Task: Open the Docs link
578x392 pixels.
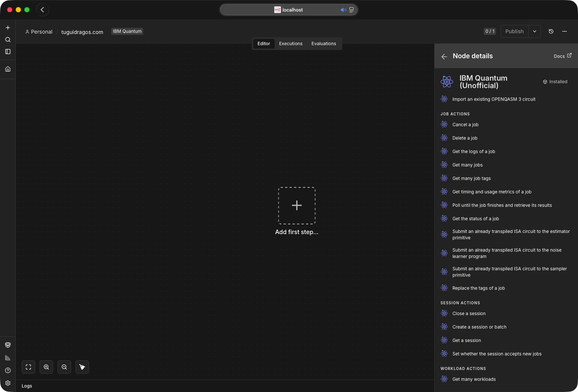Action: [563, 56]
